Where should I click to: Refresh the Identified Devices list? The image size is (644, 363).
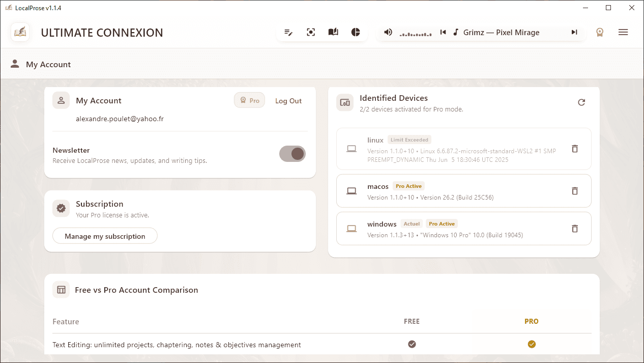(x=581, y=102)
